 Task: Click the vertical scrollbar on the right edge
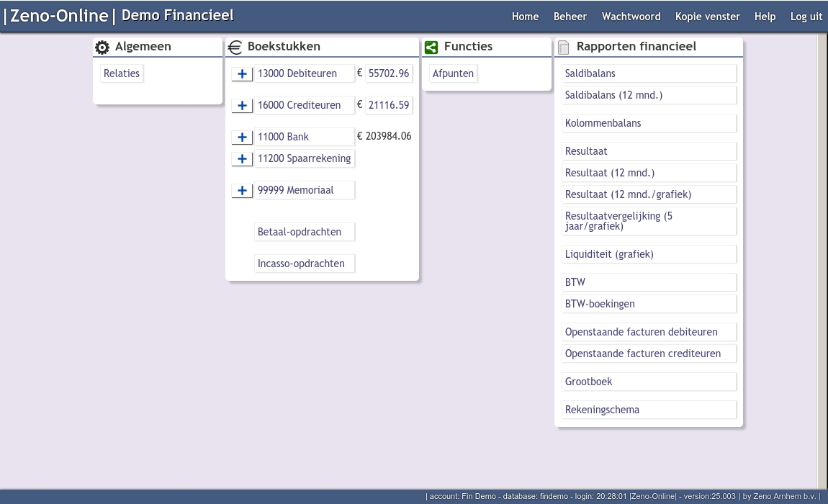822,259
